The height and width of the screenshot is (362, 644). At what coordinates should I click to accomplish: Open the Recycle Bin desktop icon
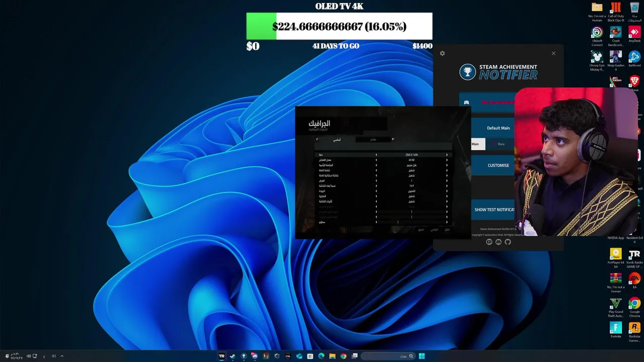[634, 13]
